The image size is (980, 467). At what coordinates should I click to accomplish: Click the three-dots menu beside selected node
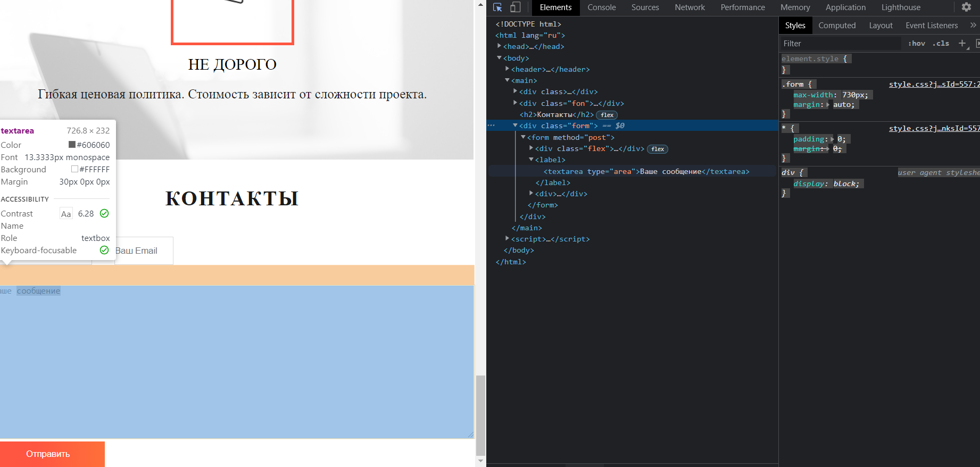(x=491, y=126)
